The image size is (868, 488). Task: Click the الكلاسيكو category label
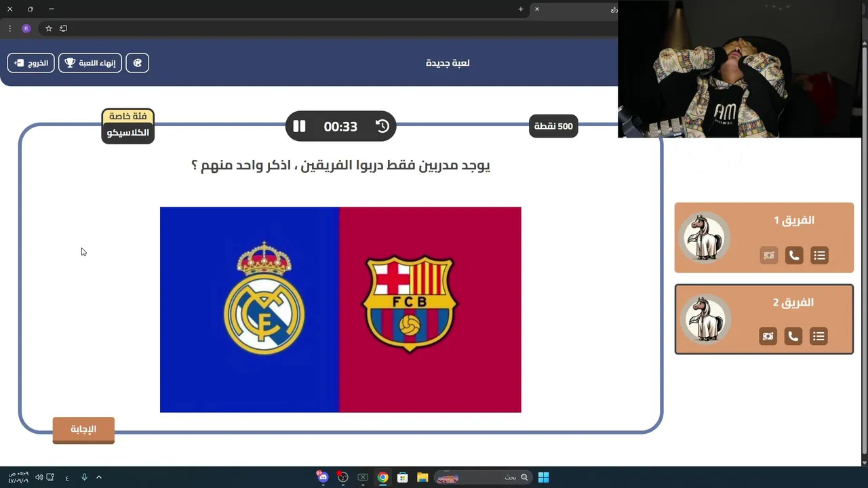click(128, 133)
